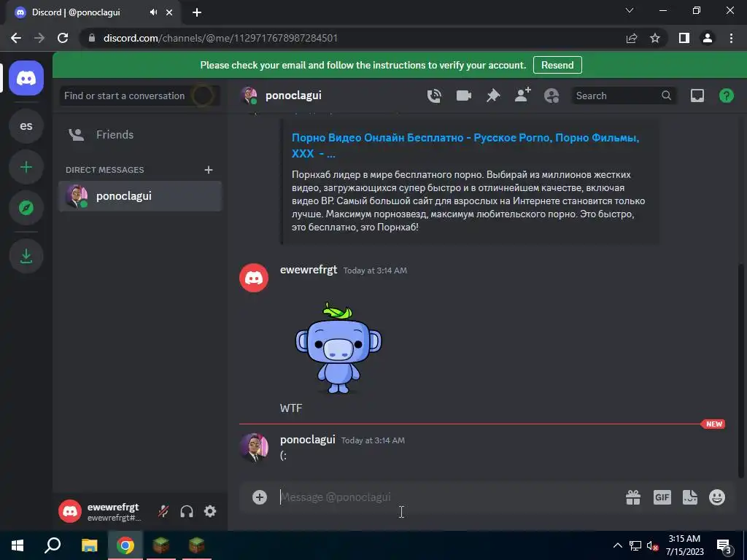Open Discord help icon

pos(726,96)
